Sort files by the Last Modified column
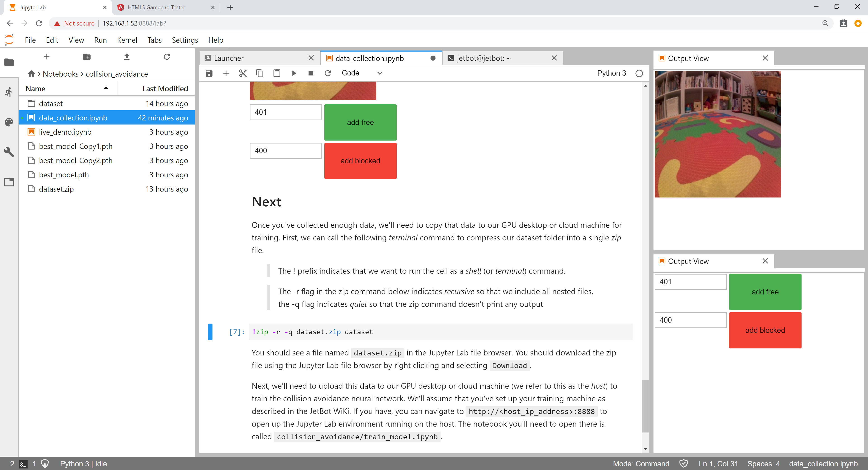The height and width of the screenshot is (470, 868). coord(165,89)
